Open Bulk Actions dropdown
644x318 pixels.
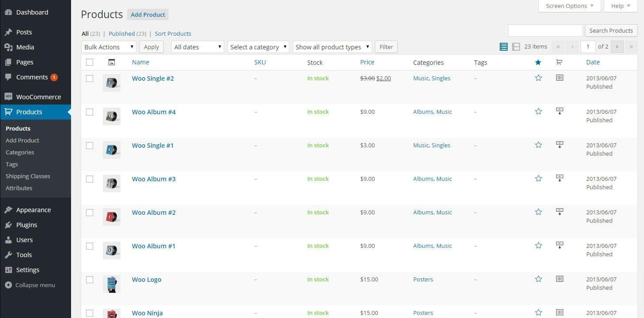pos(109,47)
